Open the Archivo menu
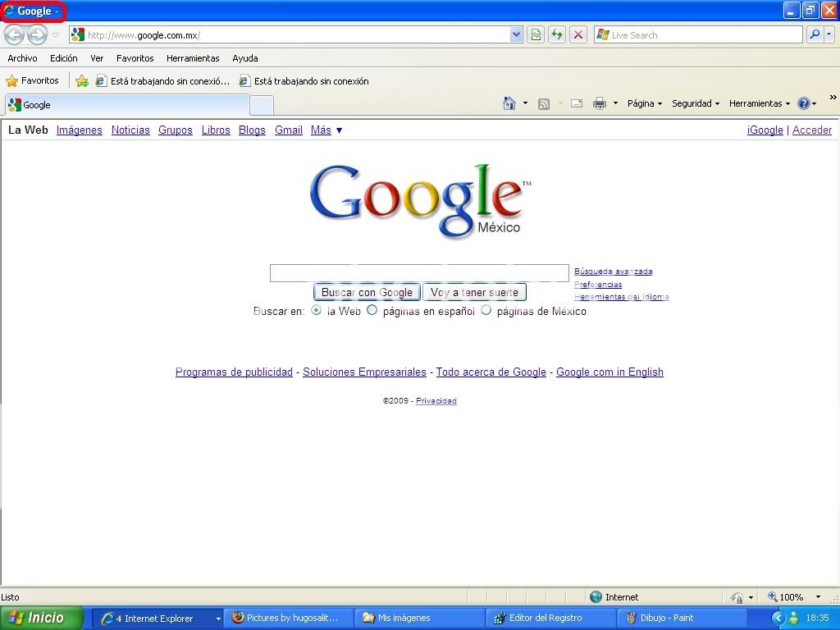 (x=22, y=58)
